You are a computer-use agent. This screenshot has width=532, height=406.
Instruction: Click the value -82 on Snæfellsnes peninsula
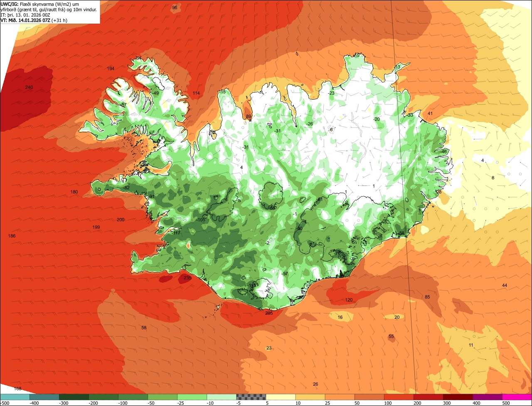126,188
